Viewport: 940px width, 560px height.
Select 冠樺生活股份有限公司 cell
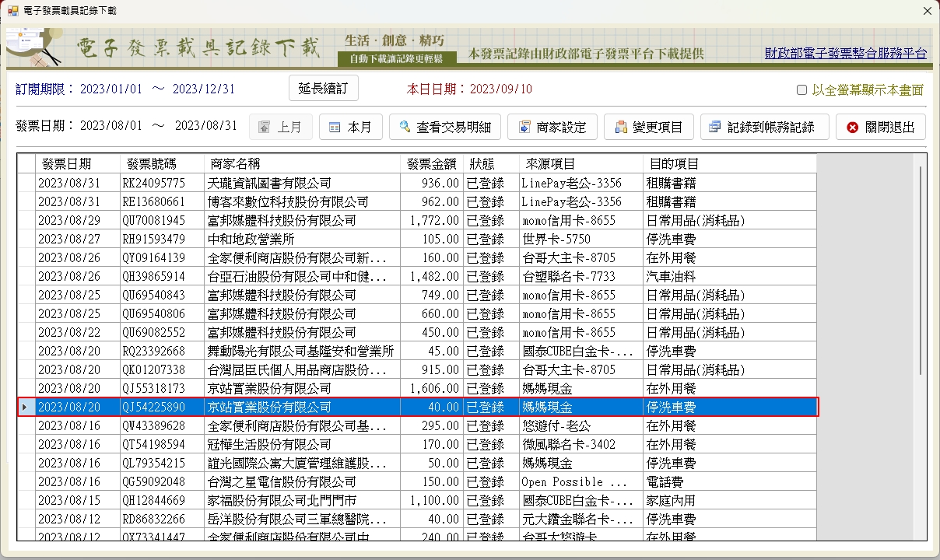coord(302,445)
